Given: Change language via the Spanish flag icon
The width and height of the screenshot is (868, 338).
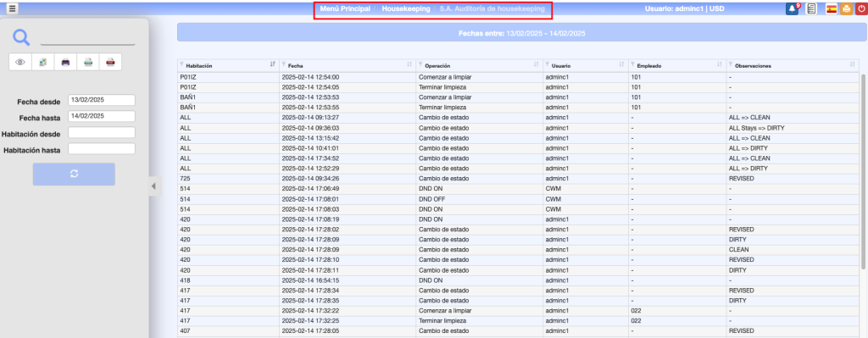Looking at the screenshot, I should tap(831, 8).
